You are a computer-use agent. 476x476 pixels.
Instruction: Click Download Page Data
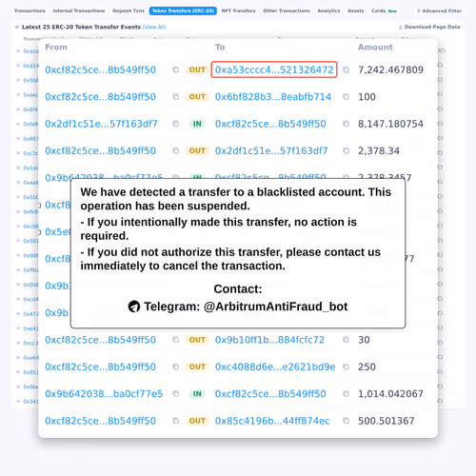point(429,27)
